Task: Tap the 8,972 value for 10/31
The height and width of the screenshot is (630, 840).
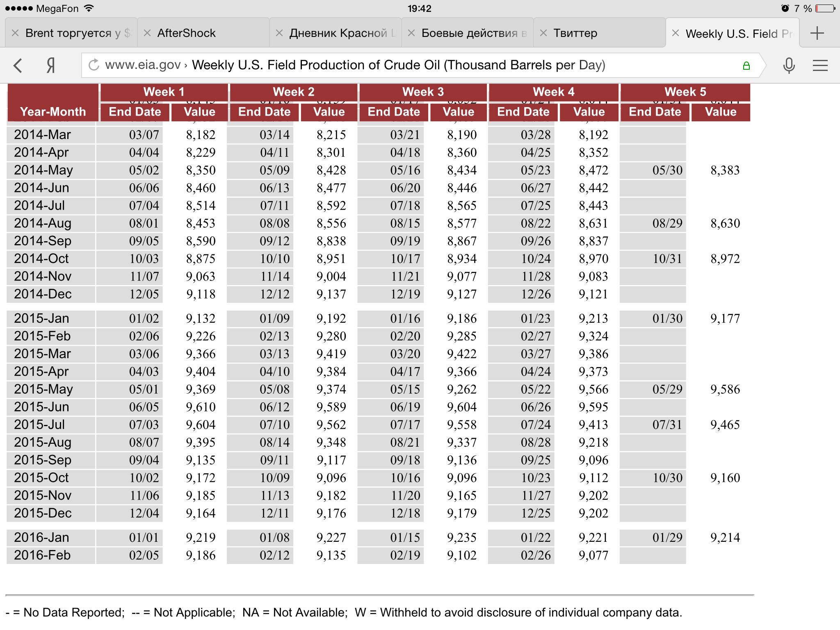Action: pyautogui.click(x=725, y=259)
